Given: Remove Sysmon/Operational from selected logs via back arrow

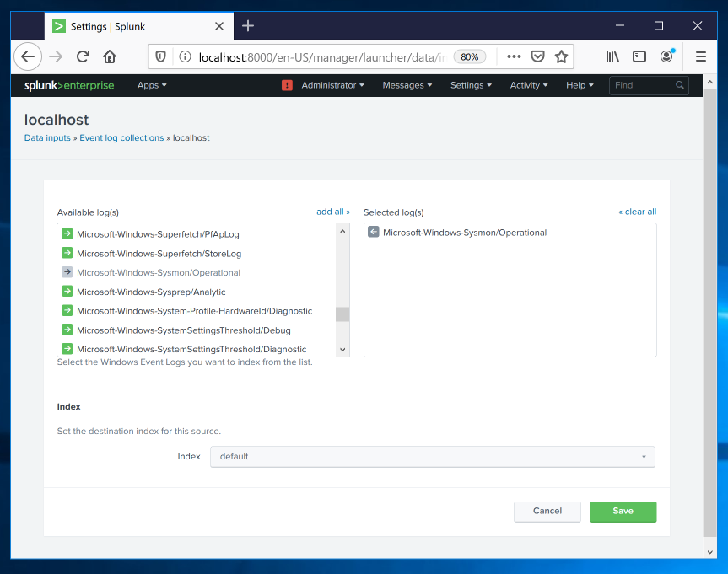Looking at the screenshot, I should pyautogui.click(x=374, y=232).
